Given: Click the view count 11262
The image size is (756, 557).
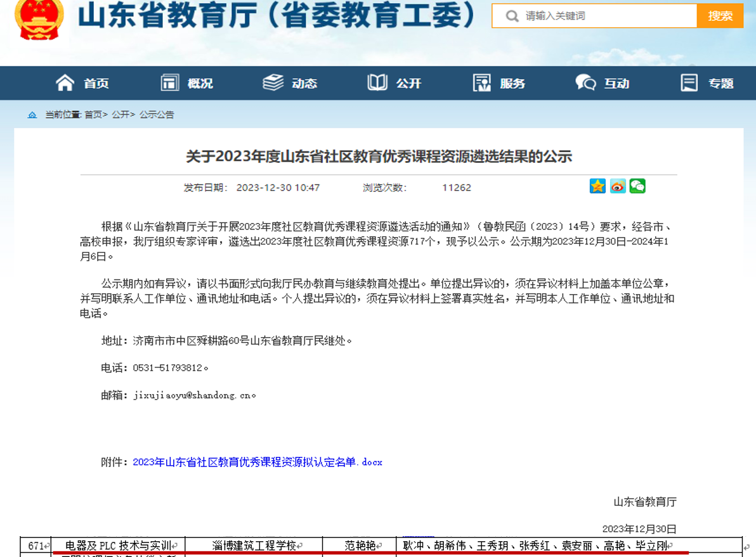Looking at the screenshot, I should 457,188.
